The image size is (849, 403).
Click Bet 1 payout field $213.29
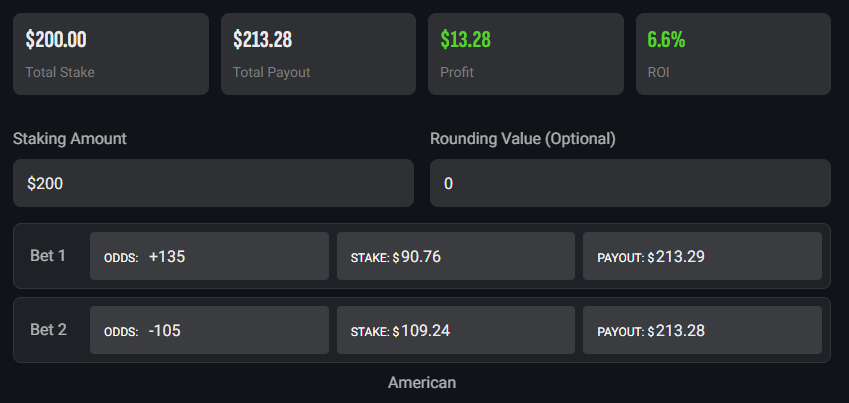coord(702,256)
